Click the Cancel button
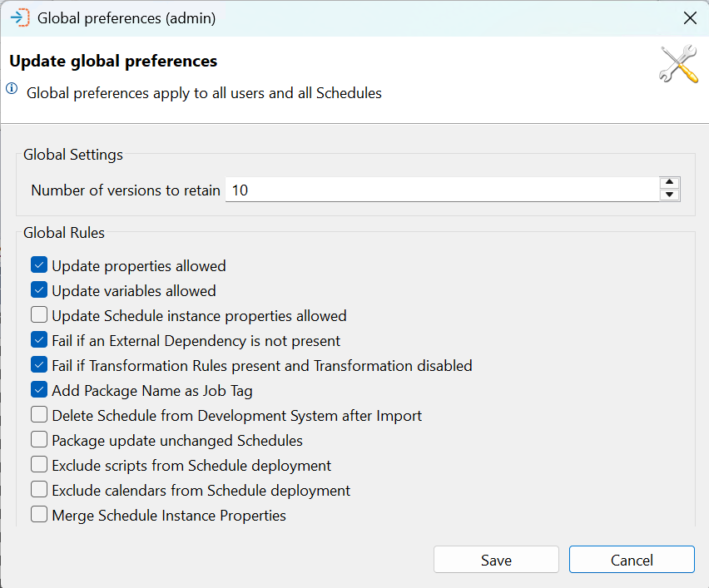 632,560
